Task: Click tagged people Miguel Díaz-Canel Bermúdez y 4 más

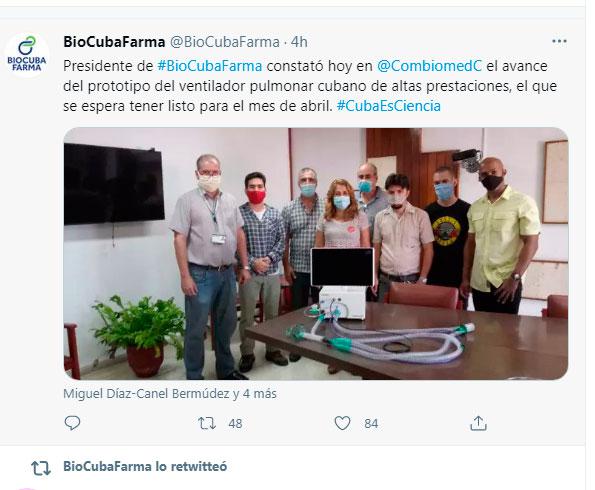Action: coord(170,394)
